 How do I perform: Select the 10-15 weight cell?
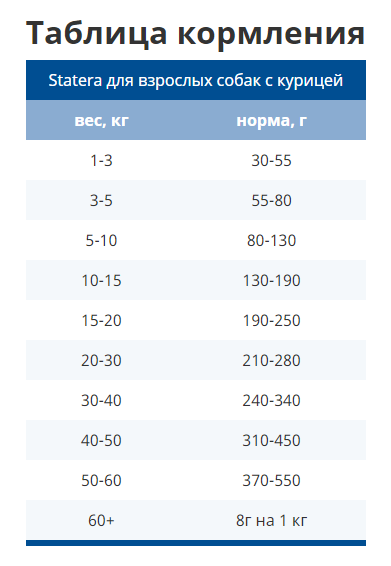[x=101, y=280]
